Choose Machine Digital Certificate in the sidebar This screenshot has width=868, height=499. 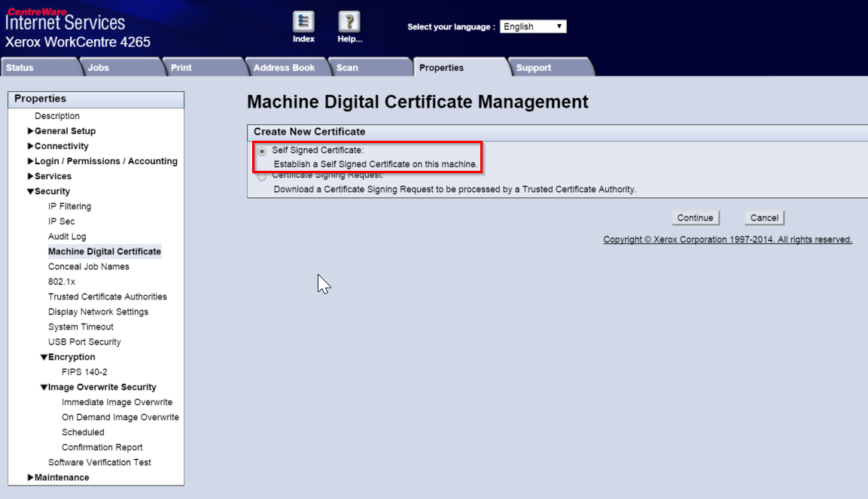coord(104,251)
